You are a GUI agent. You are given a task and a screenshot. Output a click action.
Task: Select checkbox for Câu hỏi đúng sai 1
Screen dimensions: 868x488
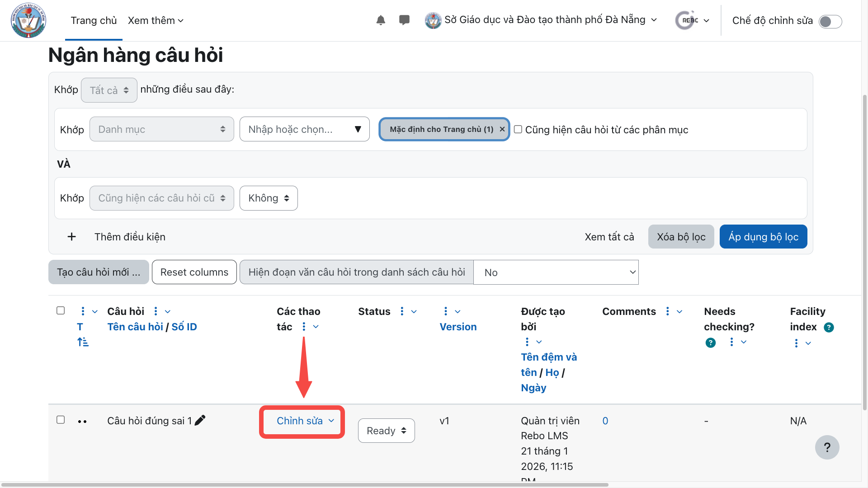61,420
